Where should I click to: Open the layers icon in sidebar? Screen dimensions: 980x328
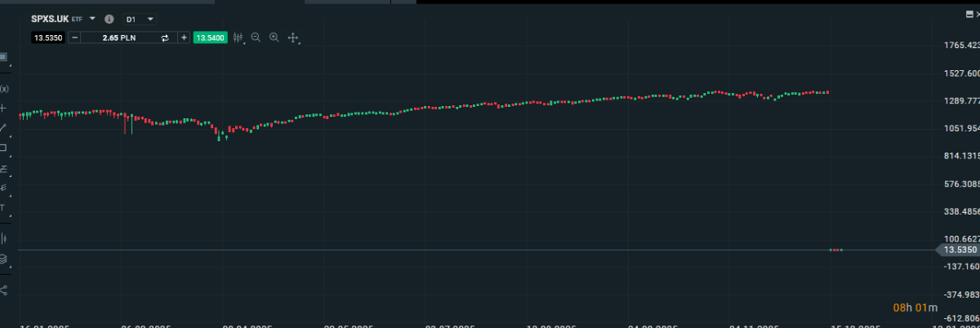tap(3, 259)
